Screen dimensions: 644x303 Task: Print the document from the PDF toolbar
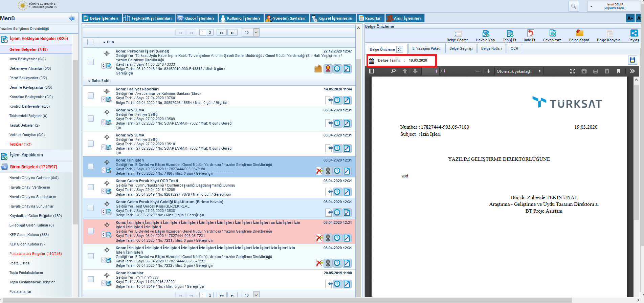(596, 71)
